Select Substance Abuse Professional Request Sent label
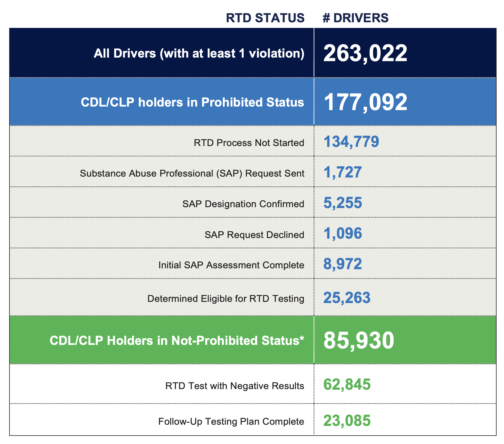The width and height of the screenshot is (504, 444). pos(192,173)
